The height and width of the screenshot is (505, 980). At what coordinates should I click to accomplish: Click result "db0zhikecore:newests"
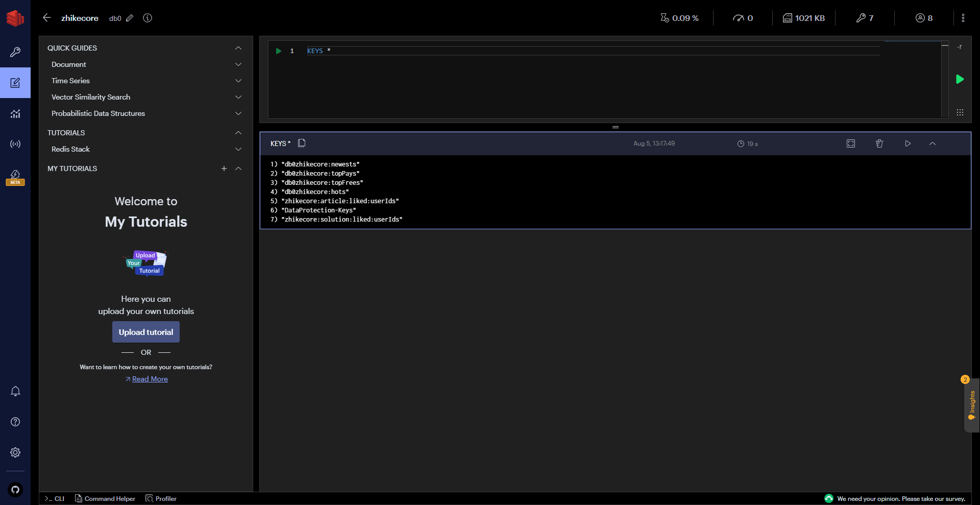click(320, 164)
